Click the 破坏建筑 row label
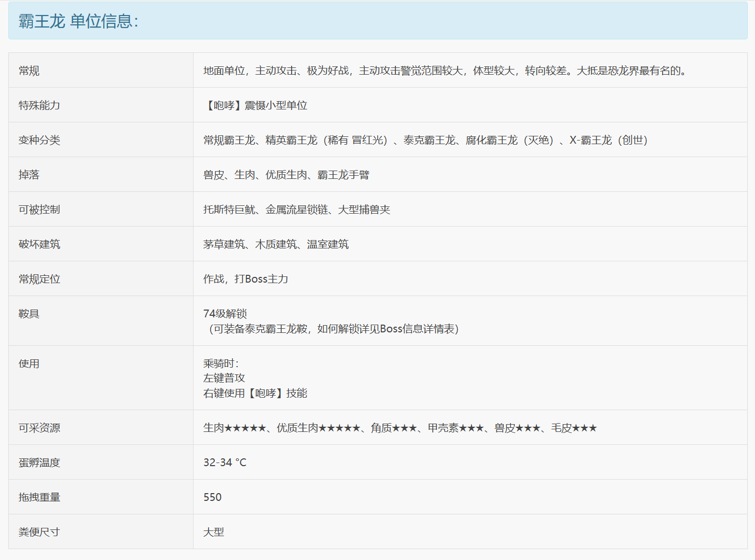Image resolution: width=755 pixels, height=560 pixels. tap(39, 244)
